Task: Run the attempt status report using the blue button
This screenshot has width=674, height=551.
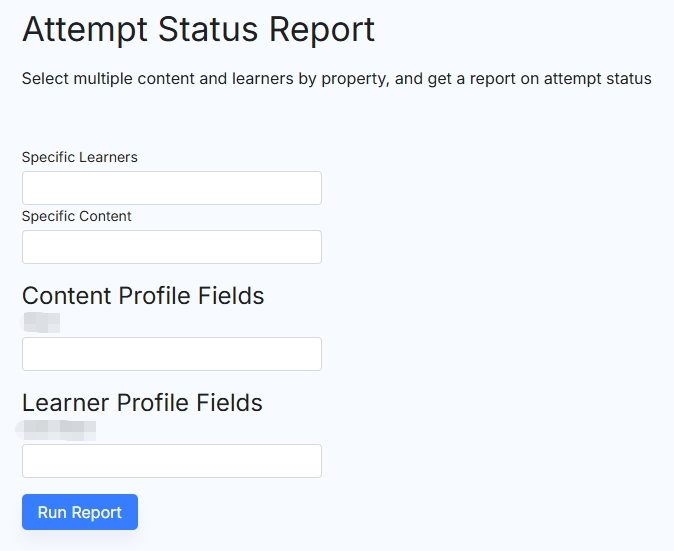Action: pos(80,512)
